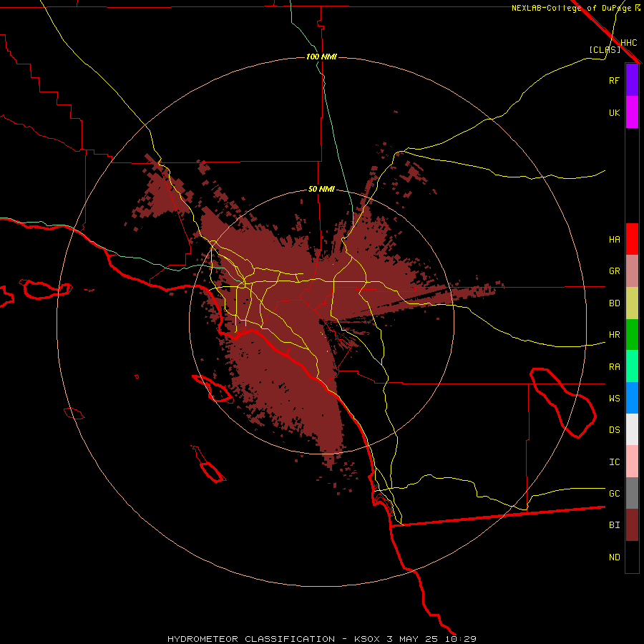
Task: Click the GC gray legend swatch
Action: pyautogui.click(x=632, y=493)
